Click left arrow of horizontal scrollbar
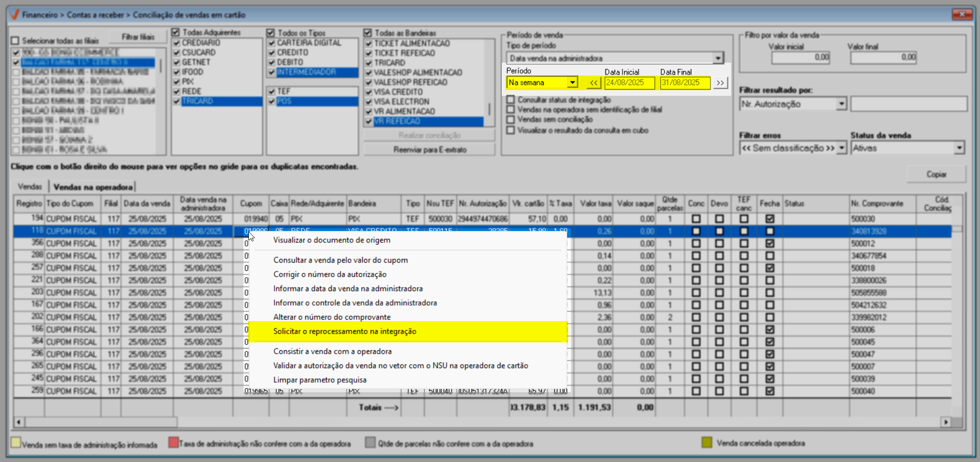980x462 pixels. (19, 422)
